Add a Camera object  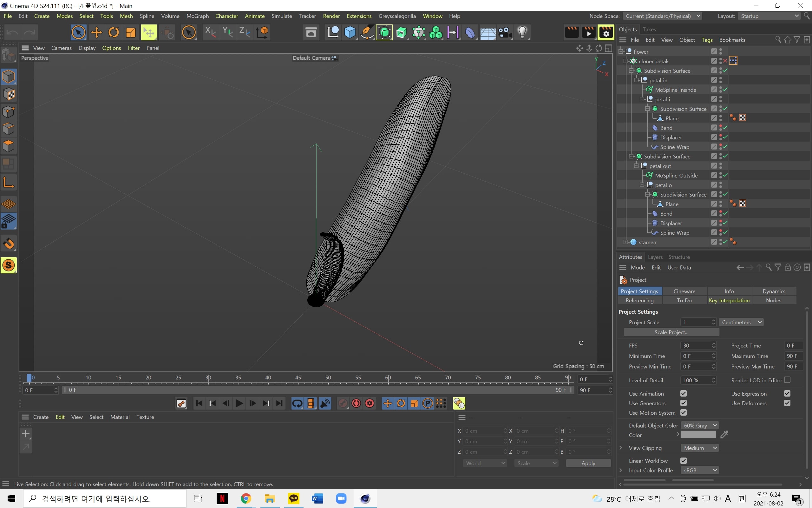point(505,33)
